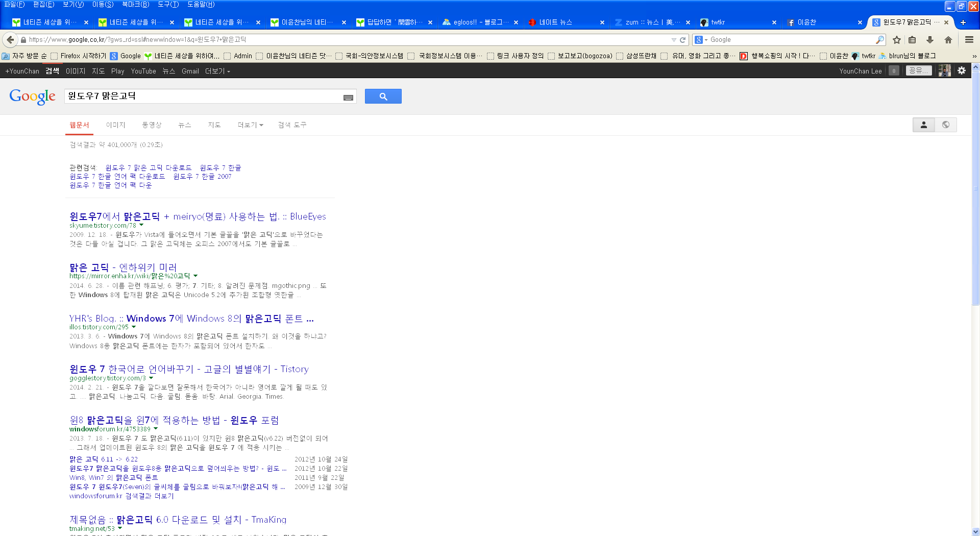Open Admin bookmark in bookmarks bar
980x536 pixels.
238,56
